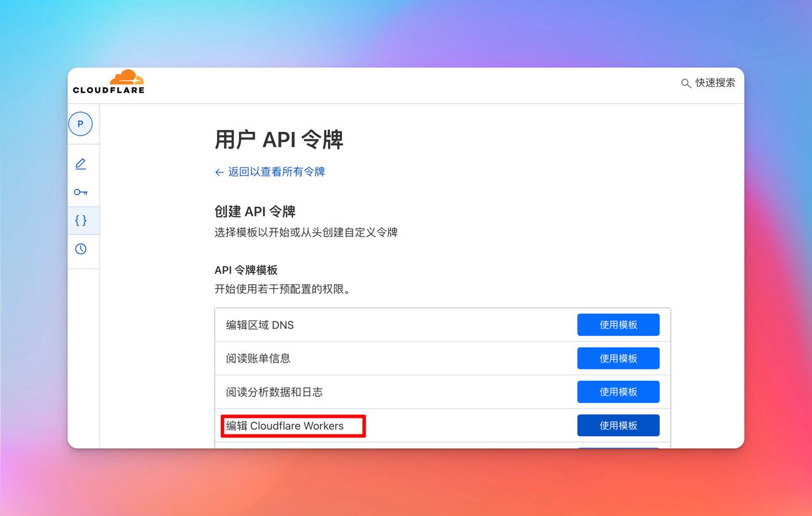Use template for 阅读分析数据和日志

(x=619, y=392)
